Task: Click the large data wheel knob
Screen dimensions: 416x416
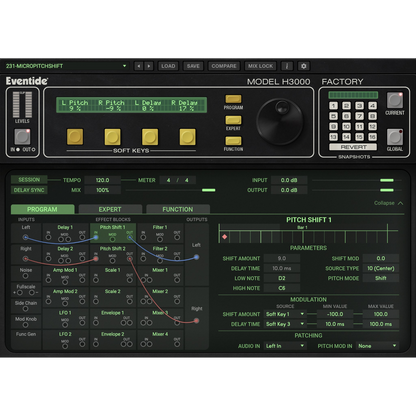Action: point(280,121)
